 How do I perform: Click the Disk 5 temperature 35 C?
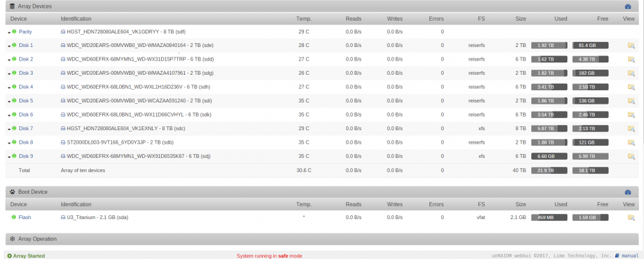coord(303,101)
